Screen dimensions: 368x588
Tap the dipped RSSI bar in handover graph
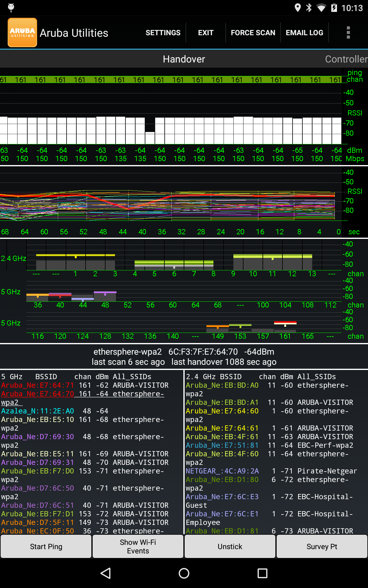click(150, 138)
